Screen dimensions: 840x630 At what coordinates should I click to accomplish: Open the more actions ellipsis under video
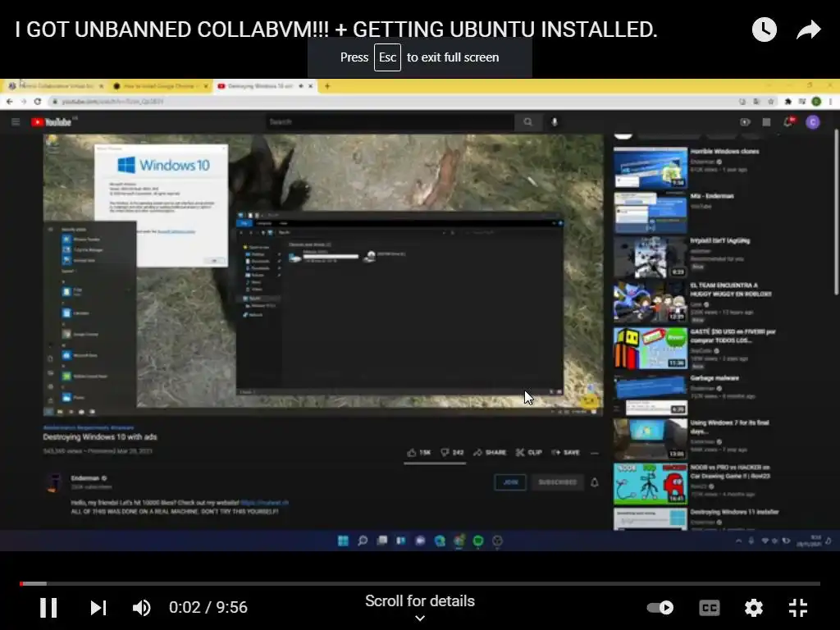(x=595, y=453)
